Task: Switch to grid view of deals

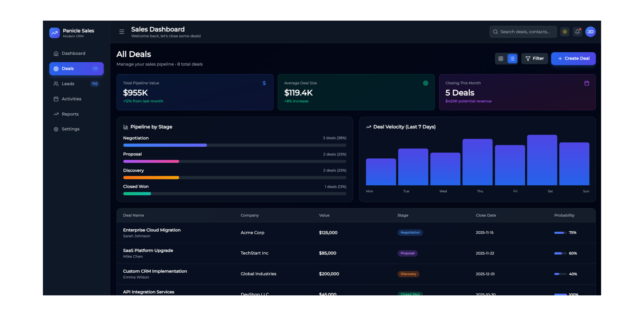Action: [x=501, y=58]
